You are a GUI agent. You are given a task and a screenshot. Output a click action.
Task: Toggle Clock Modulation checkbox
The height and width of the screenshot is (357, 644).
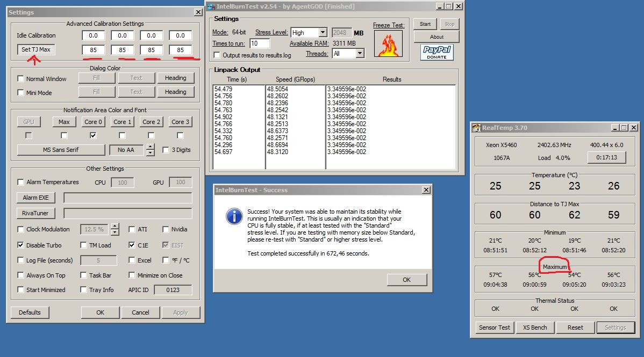coord(20,229)
